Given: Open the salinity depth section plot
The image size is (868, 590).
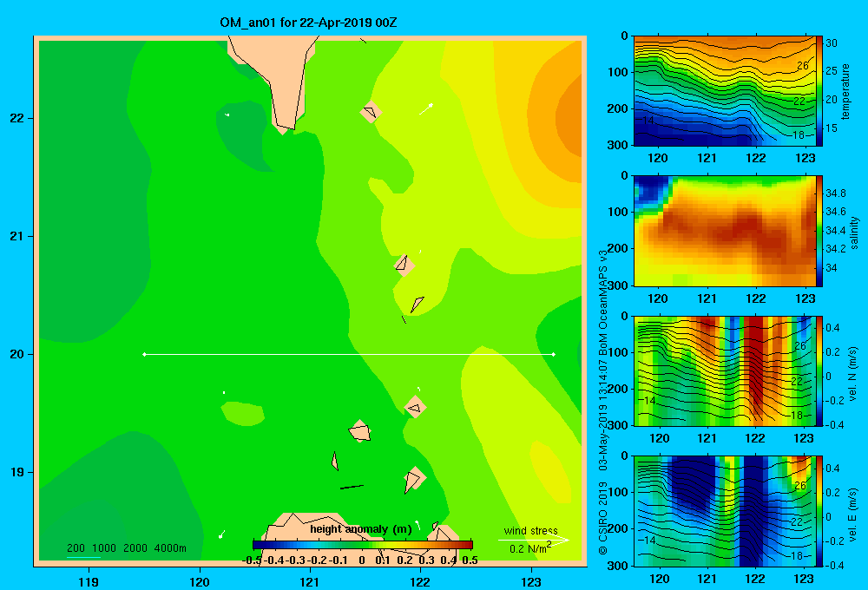Looking at the screenshot, I should click(x=725, y=232).
